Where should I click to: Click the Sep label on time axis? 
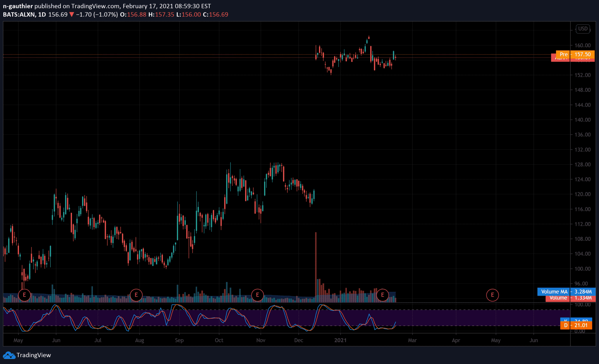(179, 340)
